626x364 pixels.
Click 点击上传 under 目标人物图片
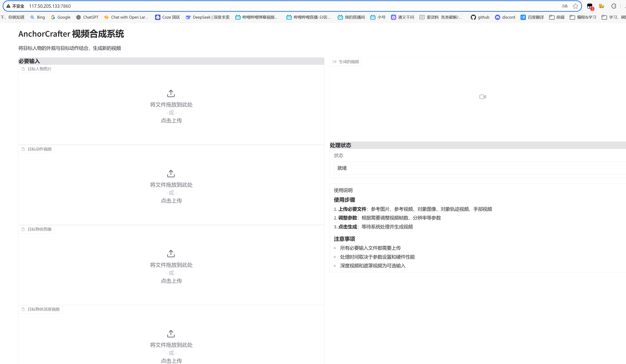pyautogui.click(x=171, y=121)
